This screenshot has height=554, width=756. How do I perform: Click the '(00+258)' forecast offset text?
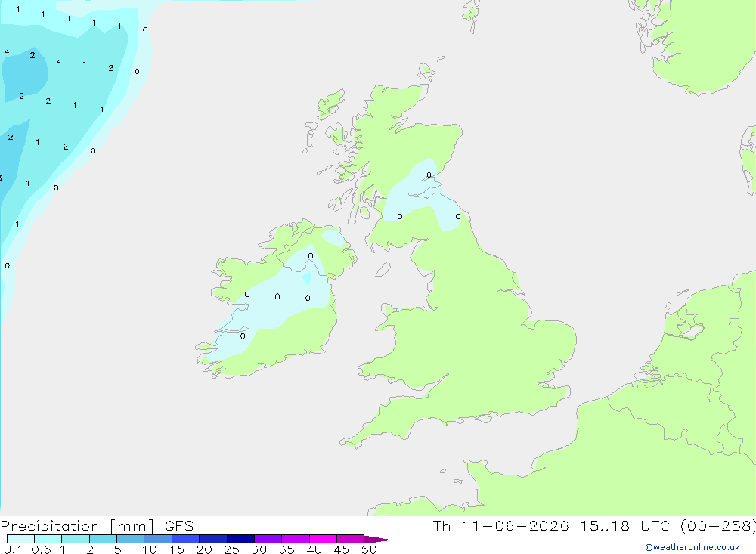point(717,526)
